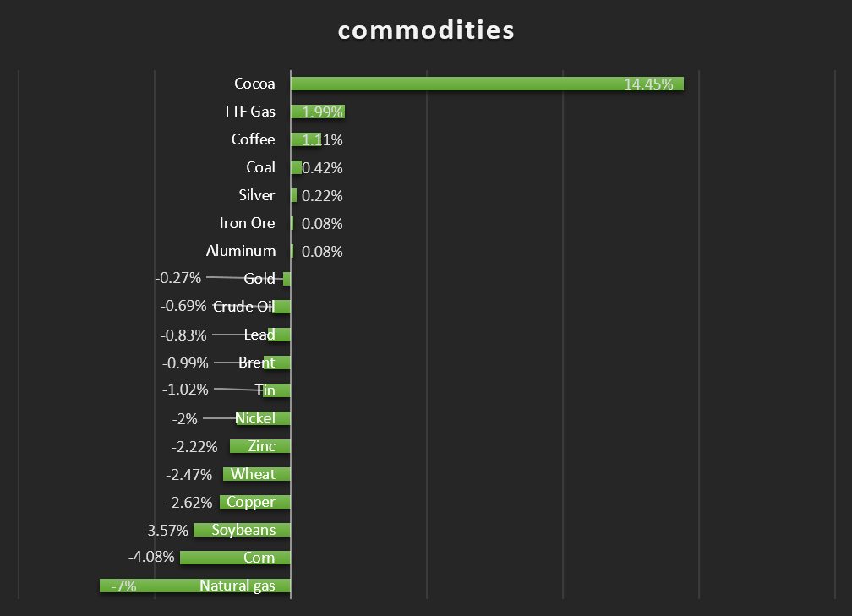Click the -4.08% Corn value label
Screen dimensions: 852x616
[151, 557]
